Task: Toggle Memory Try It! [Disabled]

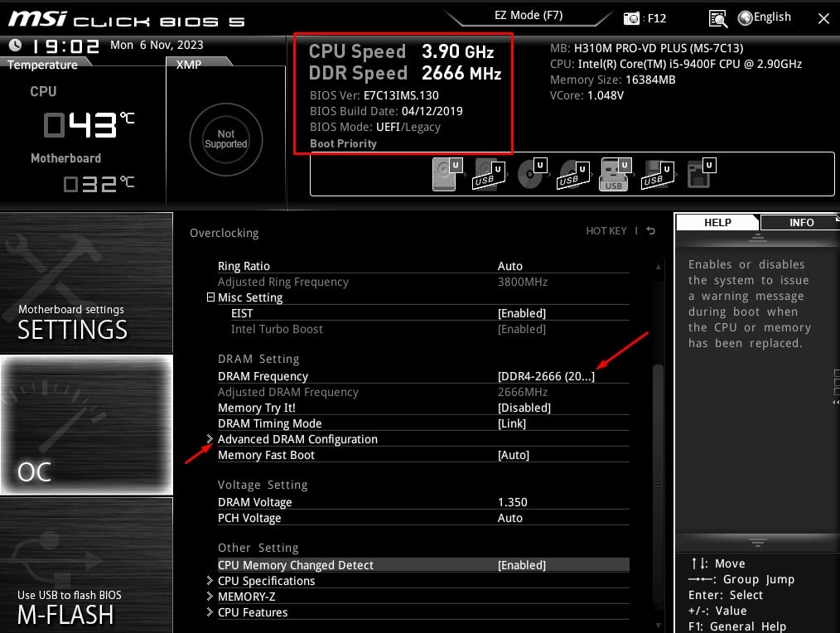Action: [x=524, y=408]
